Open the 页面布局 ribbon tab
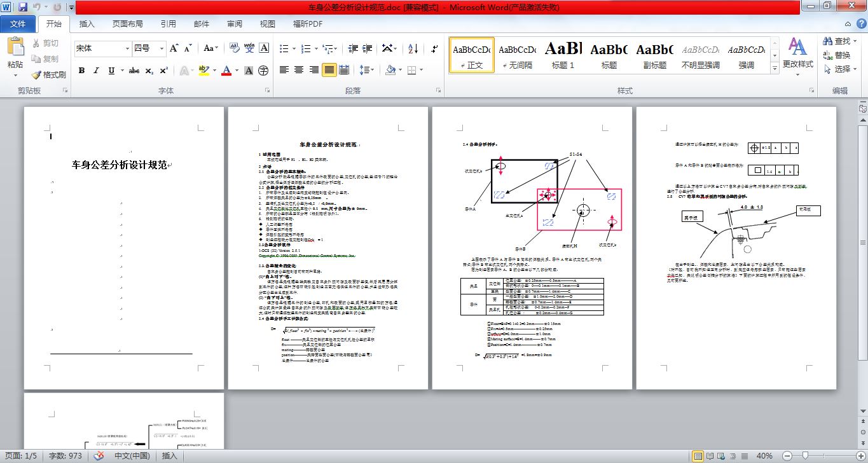868x463 pixels. tap(127, 24)
